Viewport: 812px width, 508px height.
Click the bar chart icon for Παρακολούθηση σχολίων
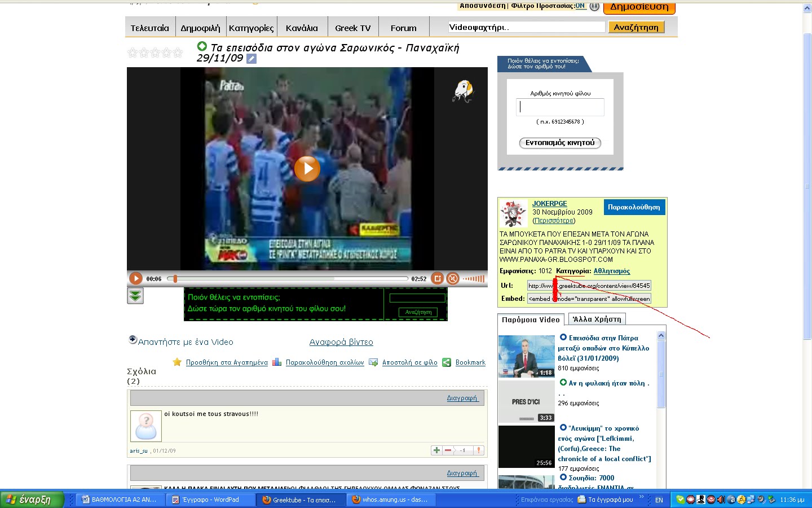[x=277, y=362]
